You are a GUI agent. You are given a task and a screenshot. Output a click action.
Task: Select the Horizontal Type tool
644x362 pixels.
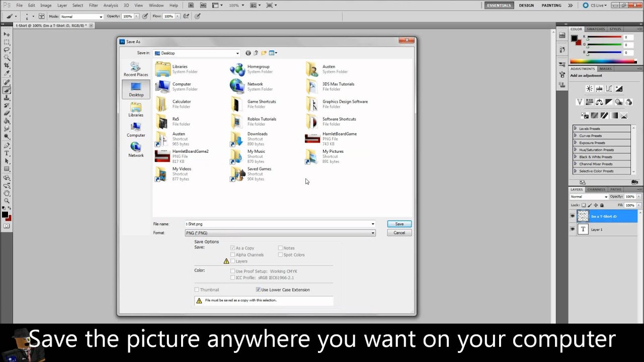7,153
